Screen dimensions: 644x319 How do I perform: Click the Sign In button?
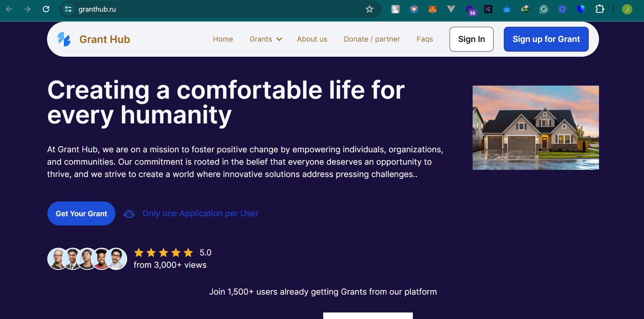click(471, 39)
